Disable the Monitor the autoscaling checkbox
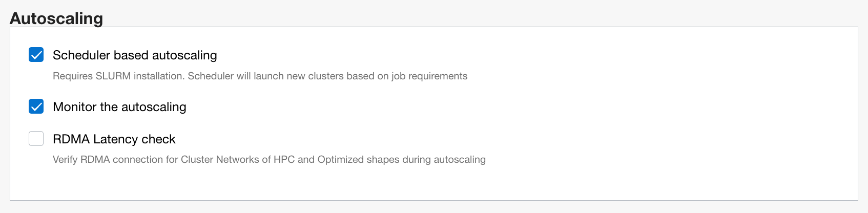This screenshot has height=213, width=868. coord(36,106)
